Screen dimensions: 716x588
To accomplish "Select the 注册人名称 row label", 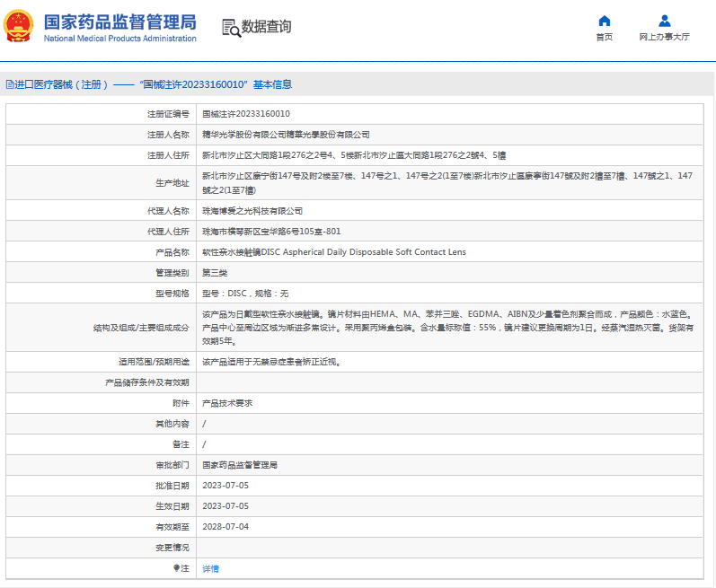I will pos(168,135).
